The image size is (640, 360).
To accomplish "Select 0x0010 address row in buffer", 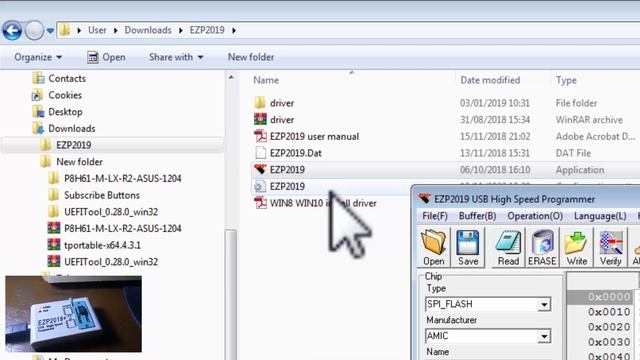I will [x=609, y=312].
